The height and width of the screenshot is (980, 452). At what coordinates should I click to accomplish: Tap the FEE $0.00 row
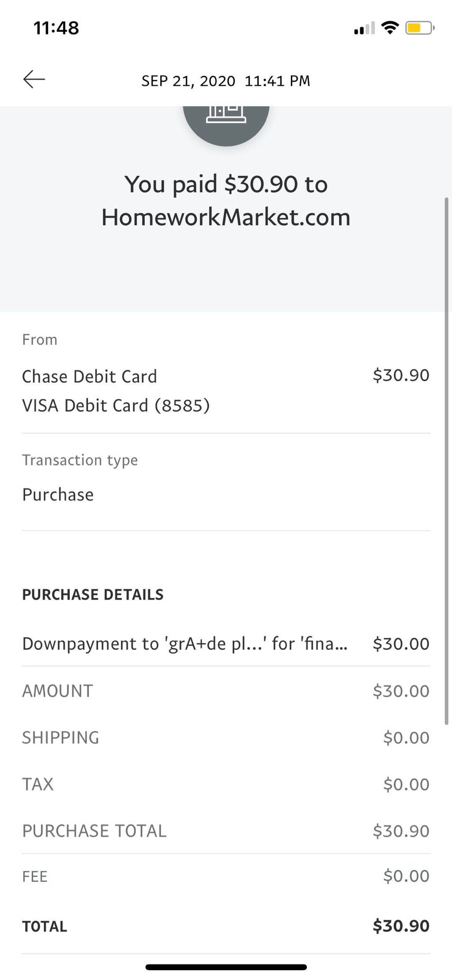[226, 876]
